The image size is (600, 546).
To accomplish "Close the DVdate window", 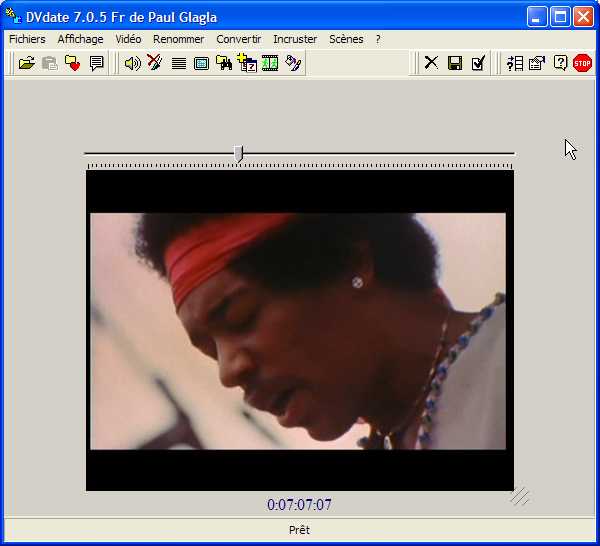I will pos(584,17).
